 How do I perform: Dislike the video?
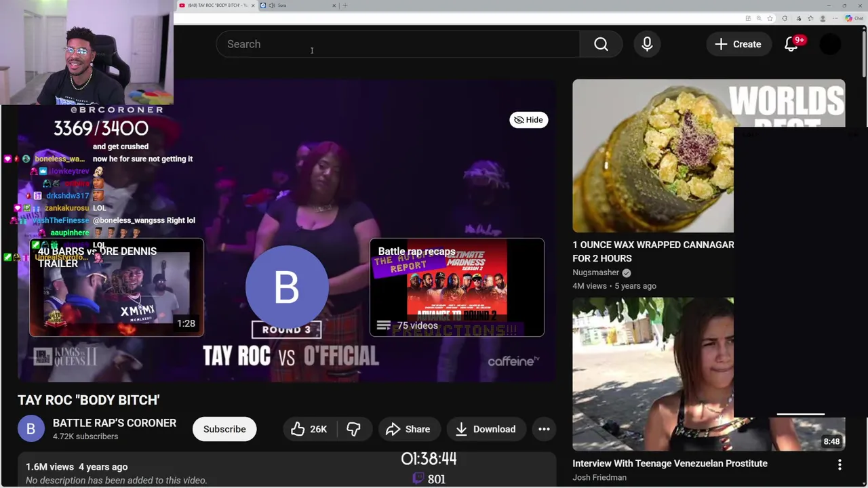[x=353, y=429]
